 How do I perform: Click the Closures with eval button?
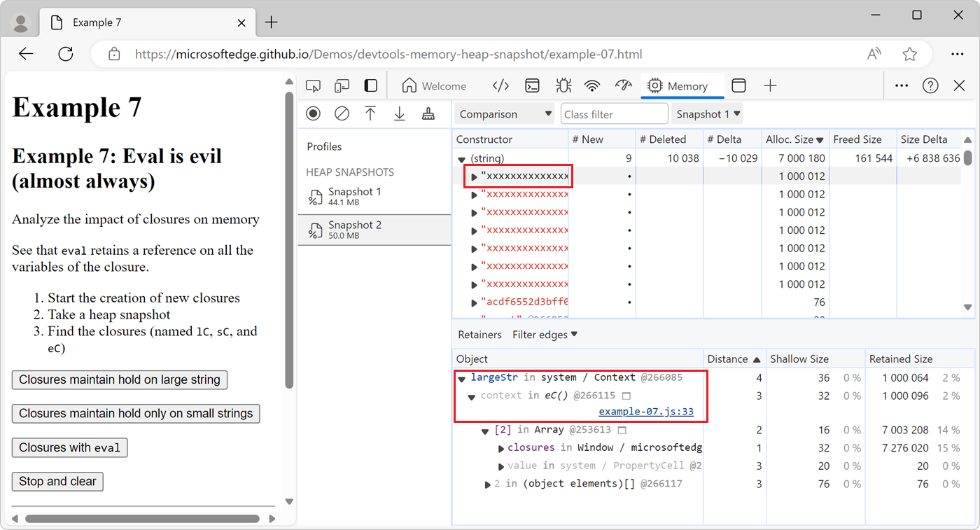pyautogui.click(x=70, y=447)
